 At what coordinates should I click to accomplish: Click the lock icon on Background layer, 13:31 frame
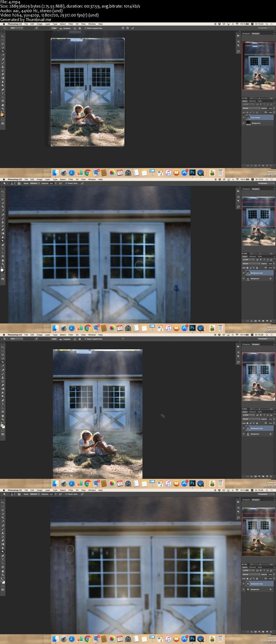pos(270,279)
